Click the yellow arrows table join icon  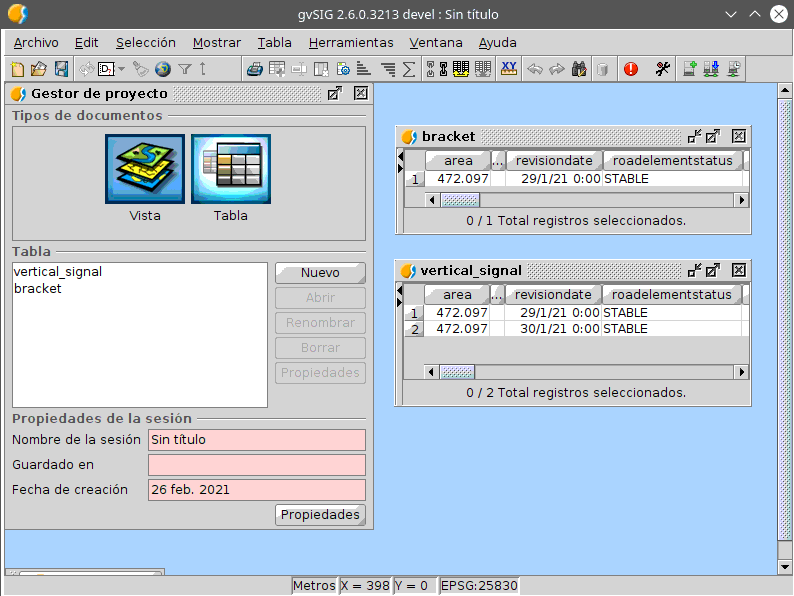click(461, 69)
